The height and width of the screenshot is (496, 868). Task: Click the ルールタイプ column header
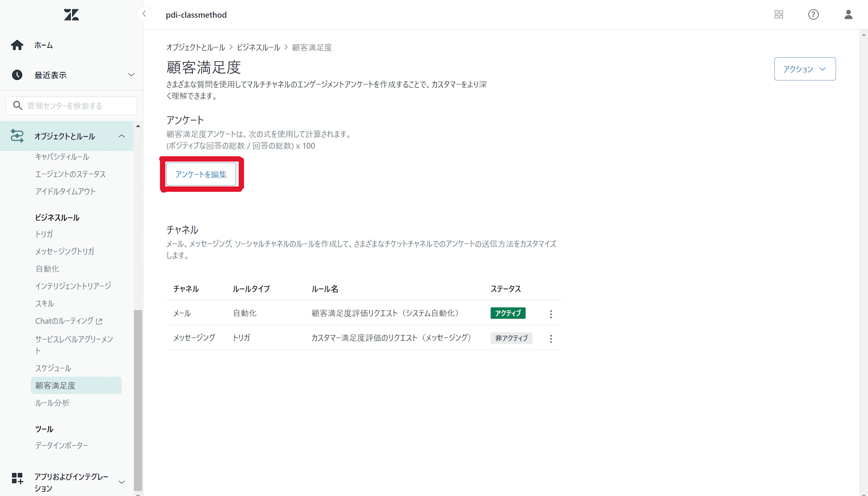[x=251, y=289]
